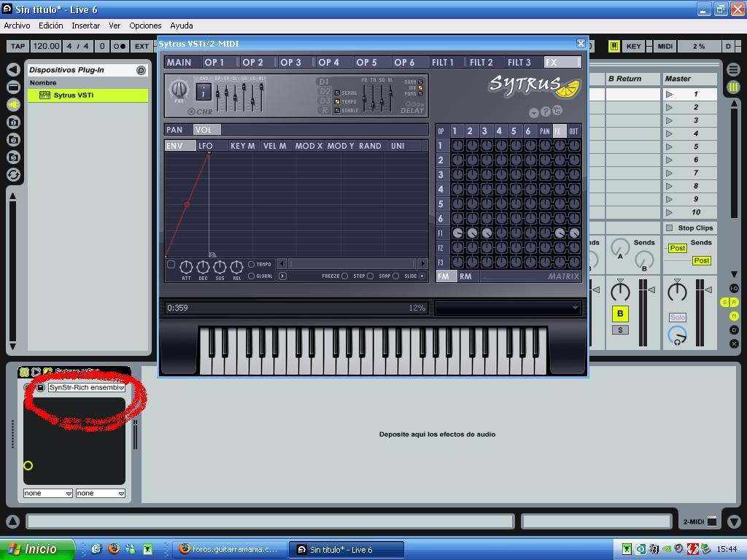Click the Firefox icon in quick launch
Viewport: 747px width, 560px height.
point(113,549)
